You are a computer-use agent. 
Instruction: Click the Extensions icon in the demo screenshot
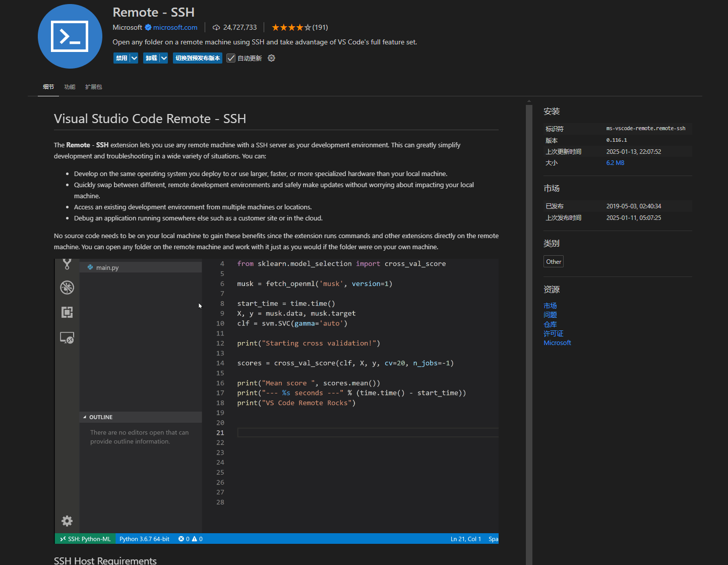click(67, 312)
